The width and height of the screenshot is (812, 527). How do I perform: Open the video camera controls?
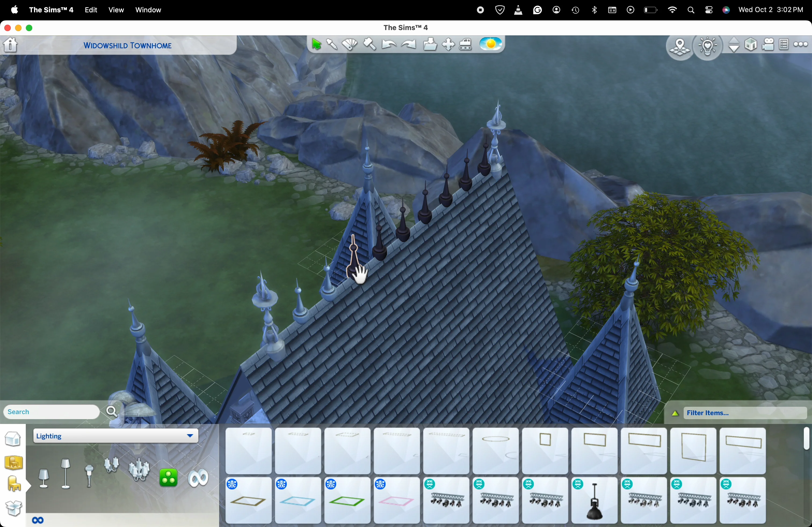pyautogui.click(x=768, y=45)
